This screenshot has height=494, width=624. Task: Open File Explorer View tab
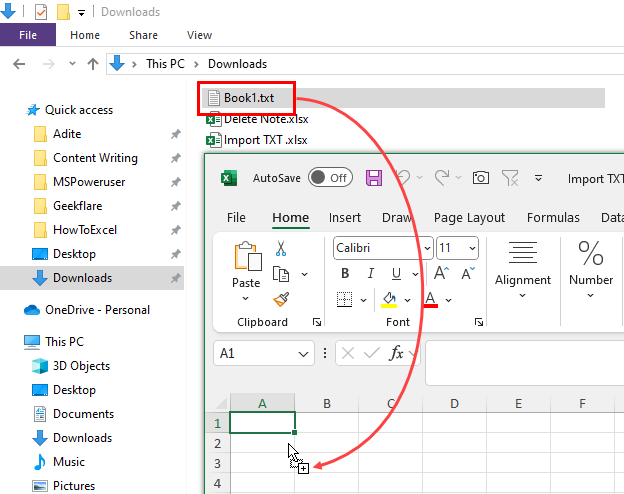point(199,35)
